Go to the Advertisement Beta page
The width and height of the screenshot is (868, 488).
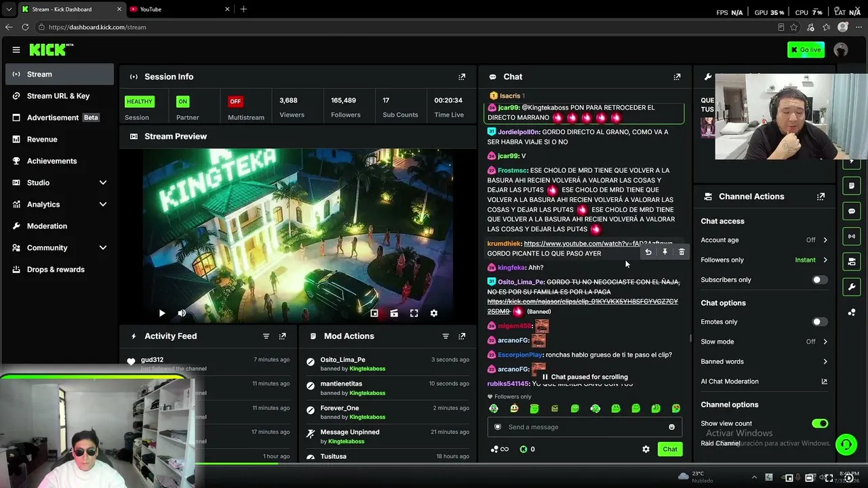(x=60, y=118)
